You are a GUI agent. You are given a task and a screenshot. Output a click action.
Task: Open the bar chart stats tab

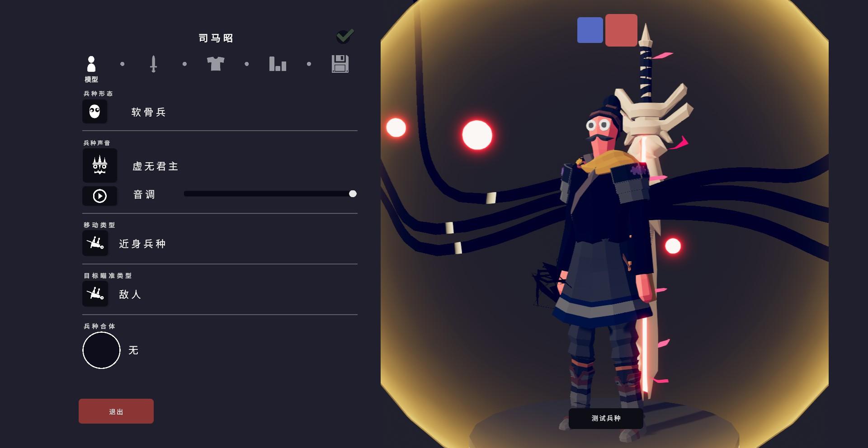[278, 64]
